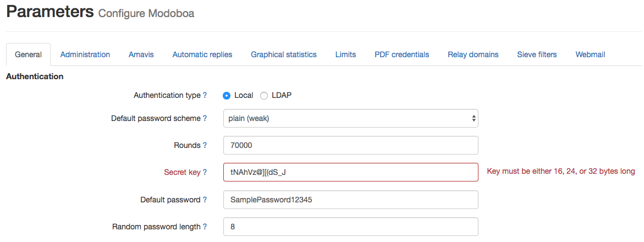
Task: Open the Sieve filters tab
Action: (x=537, y=54)
